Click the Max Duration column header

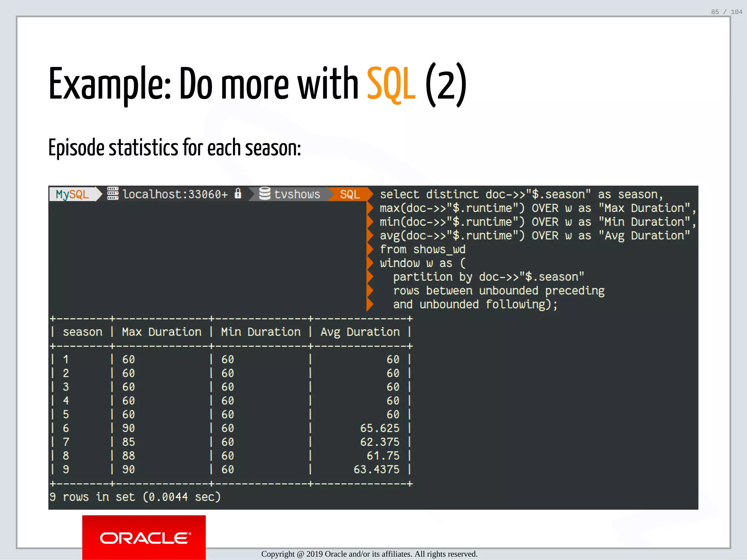pos(162,332)
